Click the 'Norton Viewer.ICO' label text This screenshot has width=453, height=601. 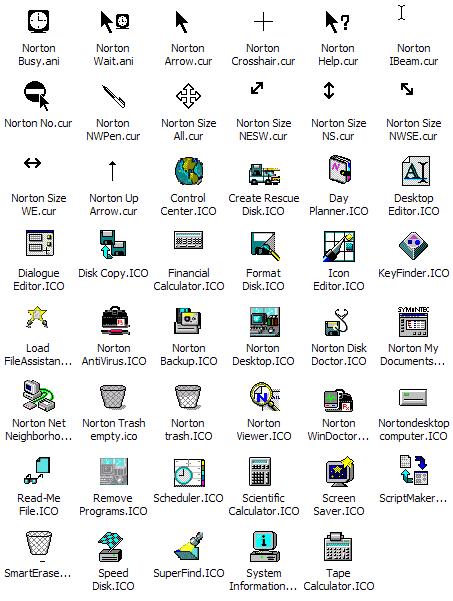264,429
